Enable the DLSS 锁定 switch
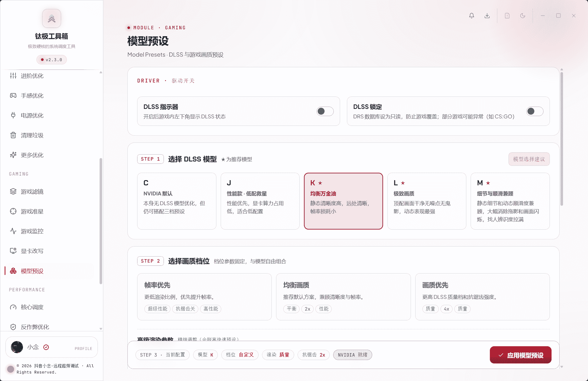This screenshot has height=381, width=588. [535, 111]
